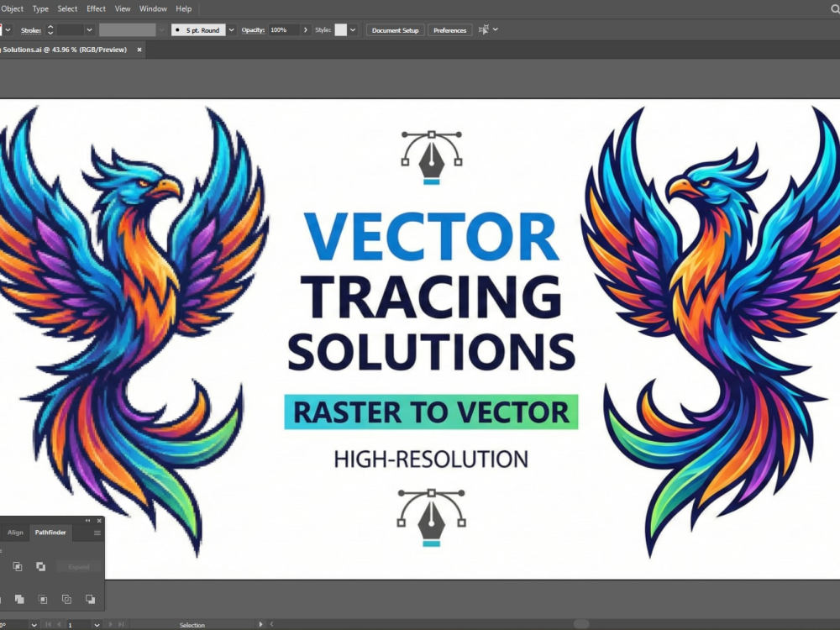
Task: Collapse the Pathfinder panel to icons
Action: (x=88, y=521)
